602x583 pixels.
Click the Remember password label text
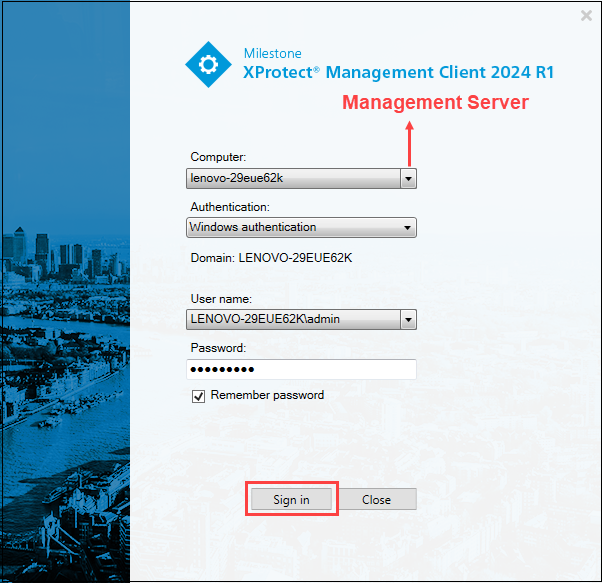click(267, 396)
